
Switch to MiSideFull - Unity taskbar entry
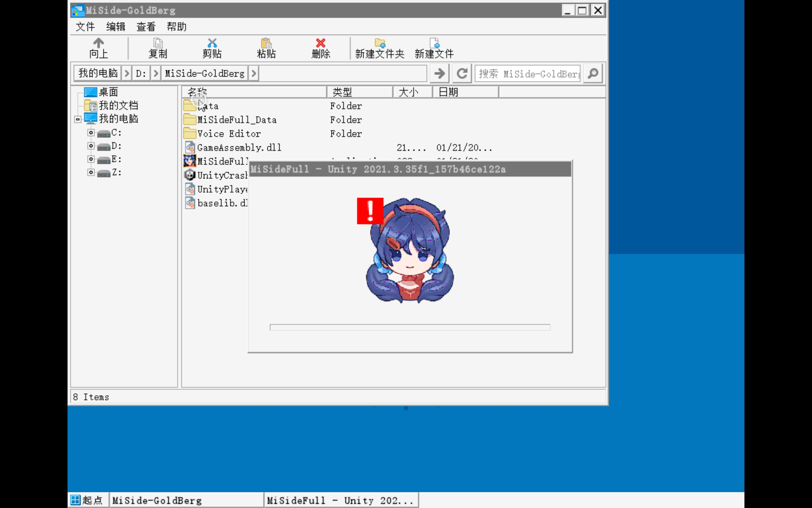[341, 500]
